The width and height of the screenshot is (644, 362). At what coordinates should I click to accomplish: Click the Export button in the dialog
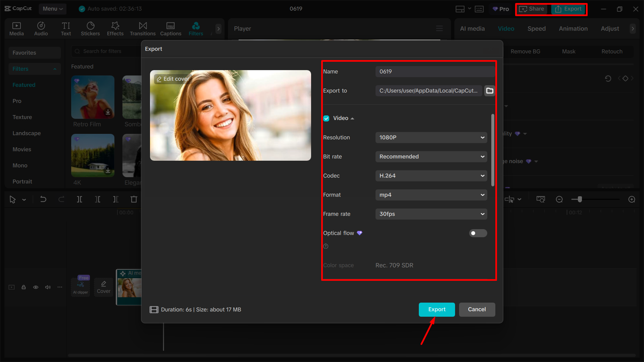[436, 309]
